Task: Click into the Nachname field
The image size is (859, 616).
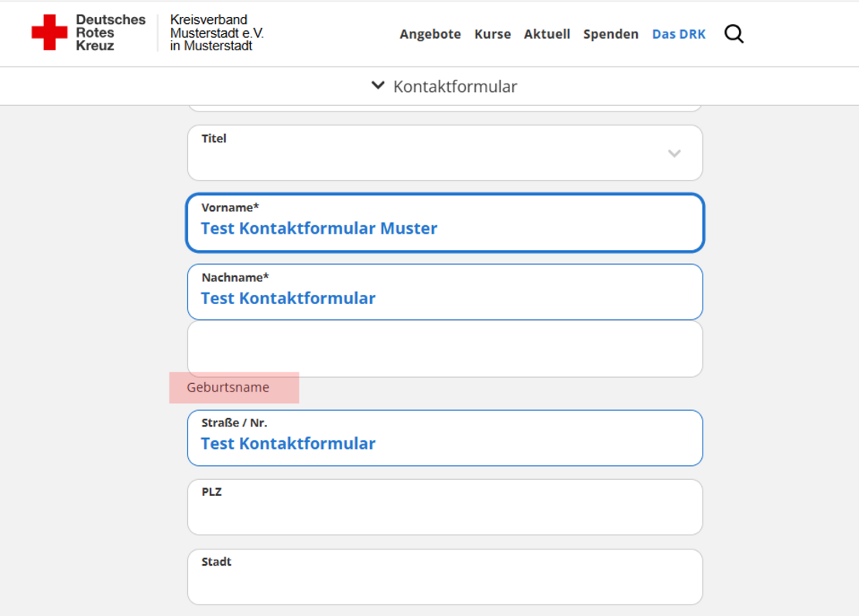Action: 445,298
